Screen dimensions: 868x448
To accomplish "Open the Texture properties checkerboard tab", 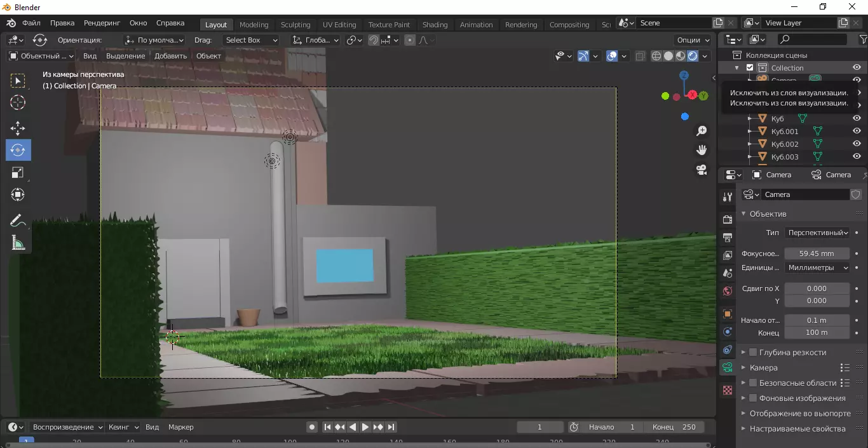I will click(728, 390).
